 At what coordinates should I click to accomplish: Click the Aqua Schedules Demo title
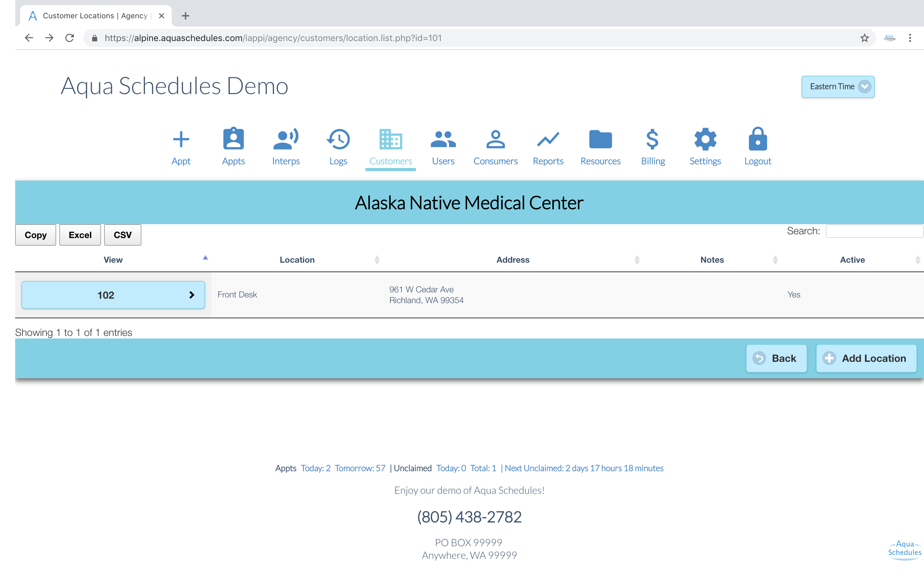174,86
